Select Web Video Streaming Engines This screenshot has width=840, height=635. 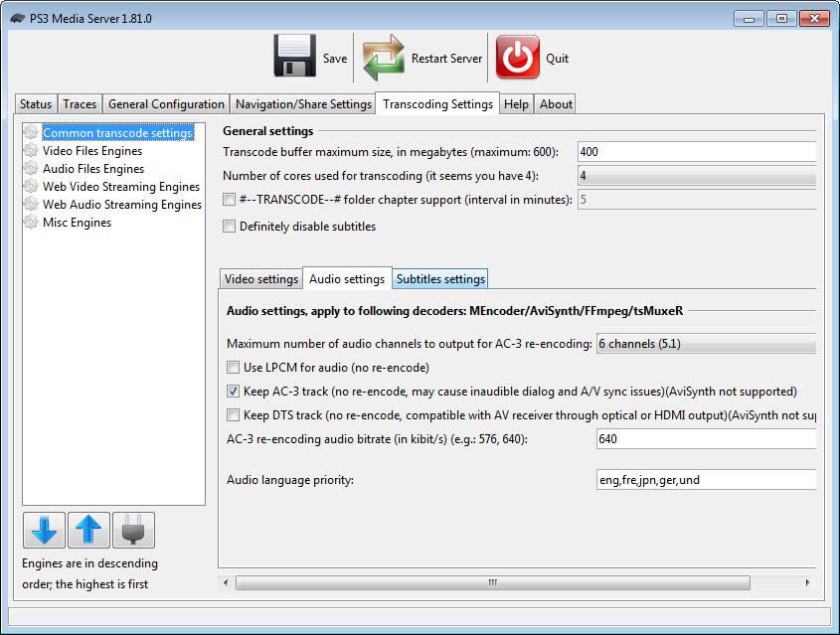[x=121, y=186]
